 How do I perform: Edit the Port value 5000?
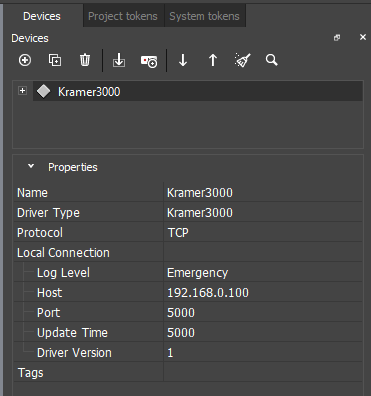[x=263, y=313]
